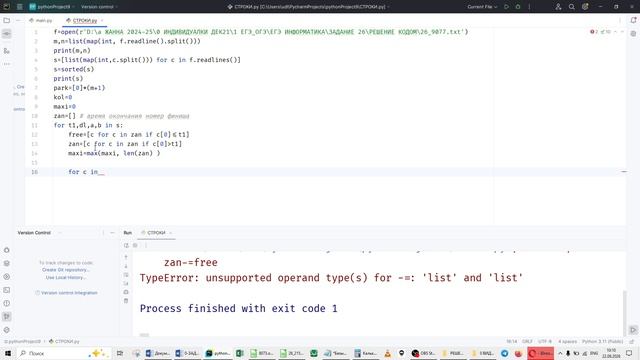This screenshot has height=360, width=640.
Task: Select the Run tool window tab
Action: tap(128, 233)
